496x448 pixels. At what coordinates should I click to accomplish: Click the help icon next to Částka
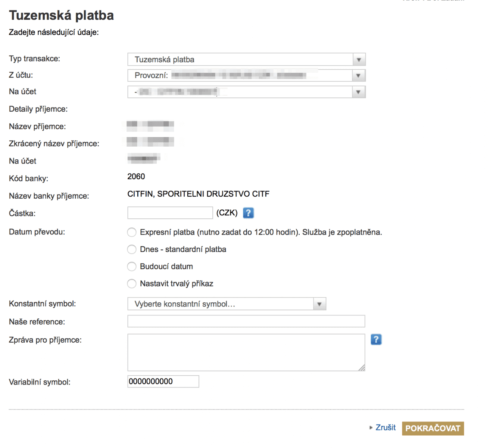(248, 213)
